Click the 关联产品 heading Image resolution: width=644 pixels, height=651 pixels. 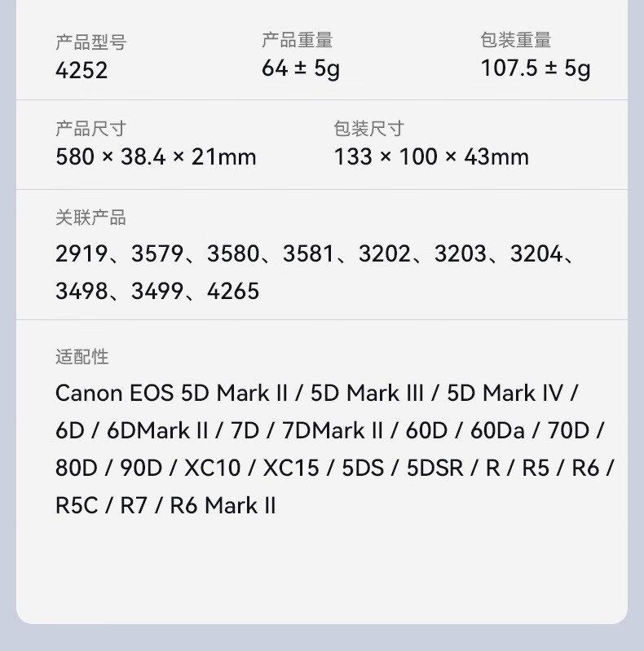point(90,218)
